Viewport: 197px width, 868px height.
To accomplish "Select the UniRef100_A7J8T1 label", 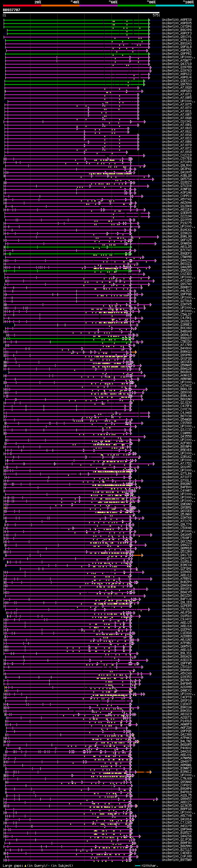I will click(x=177, y=94).
